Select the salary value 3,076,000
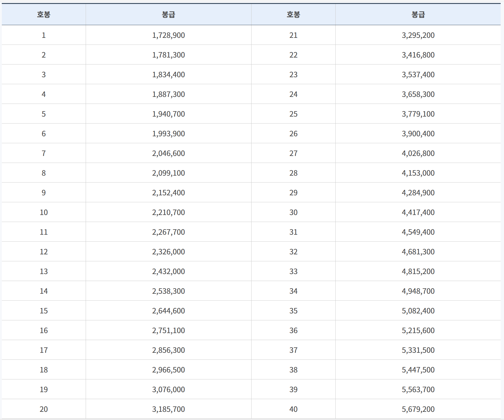The height and width of the screenshot is (420, 504). 168,389
